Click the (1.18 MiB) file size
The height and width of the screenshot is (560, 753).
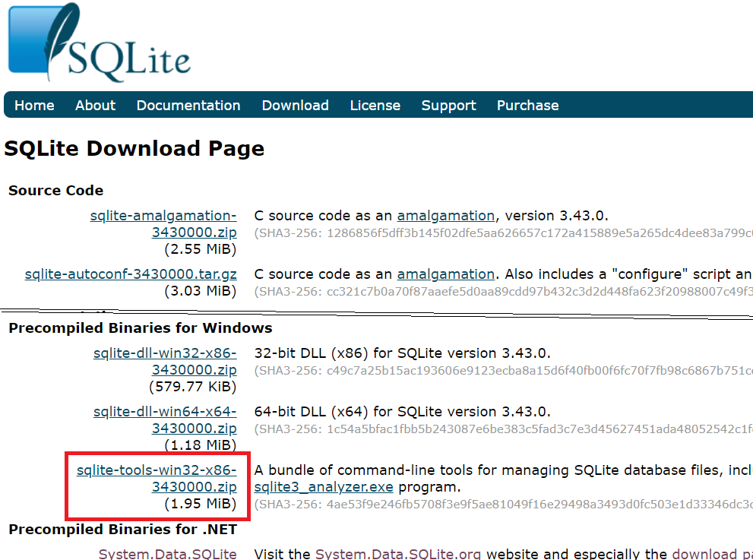(x=201, y=445)
